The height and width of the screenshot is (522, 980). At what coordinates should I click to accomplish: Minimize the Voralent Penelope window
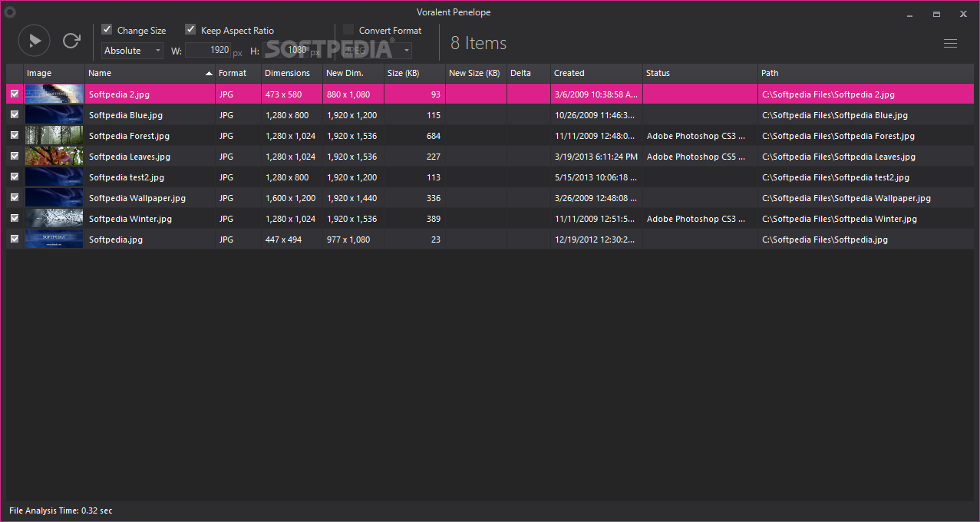[909, 14]
